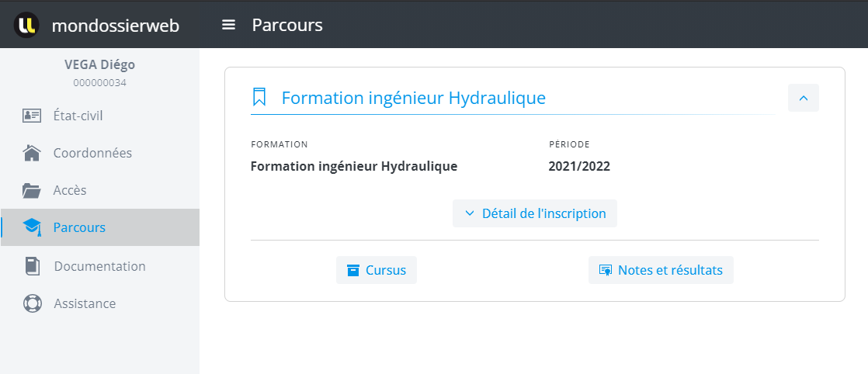Click the bookmark icon beside formation title
The height and width of the screenshot is (374, 868).
(259, 98)
